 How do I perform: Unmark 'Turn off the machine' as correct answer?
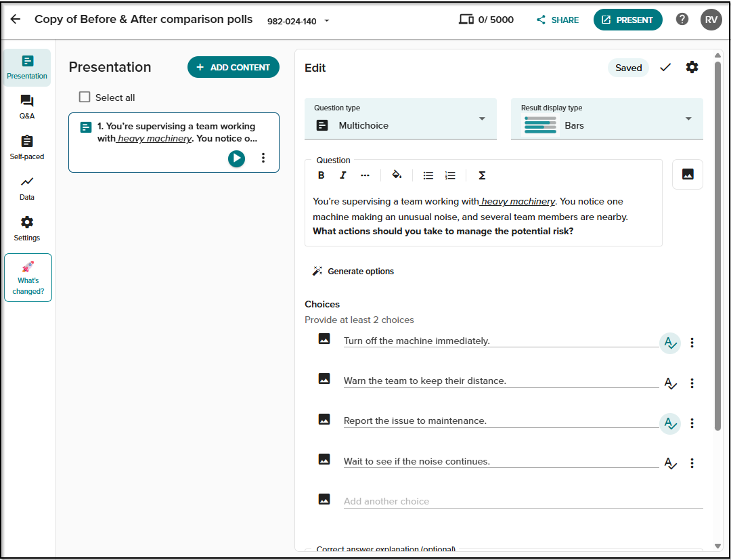pyautogui.click(x=670, y=343)
